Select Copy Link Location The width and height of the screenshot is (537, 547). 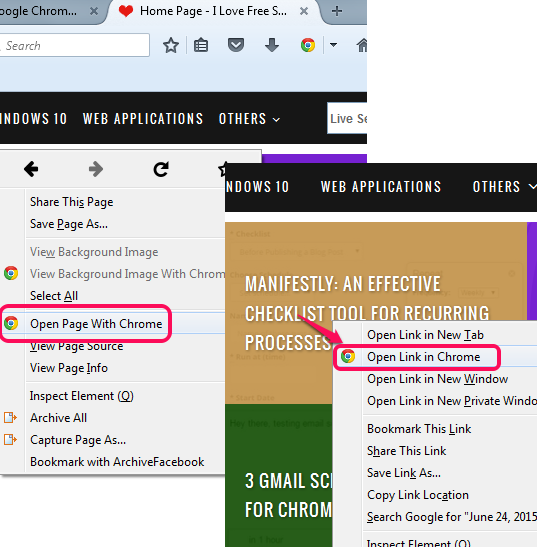click(418, 495)
